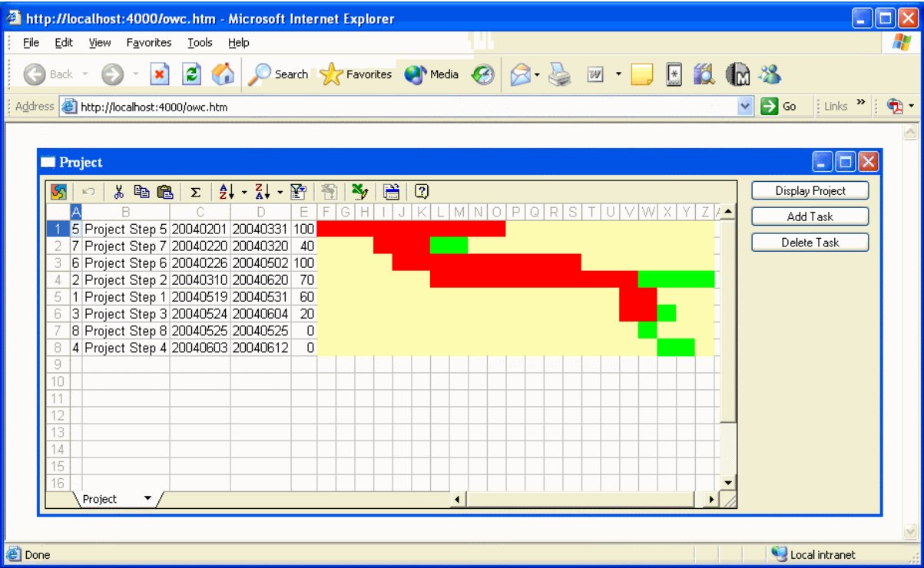Select cell Project Step 2

point(126,279)
